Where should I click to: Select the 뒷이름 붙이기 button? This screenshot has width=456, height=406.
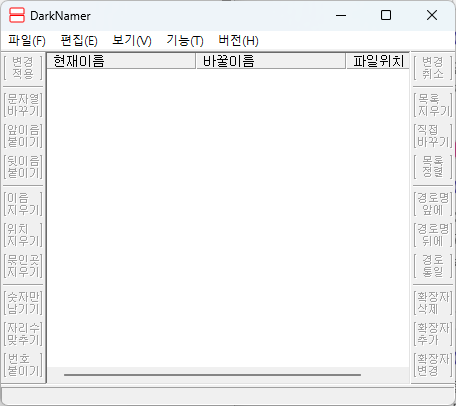[23, 167]
